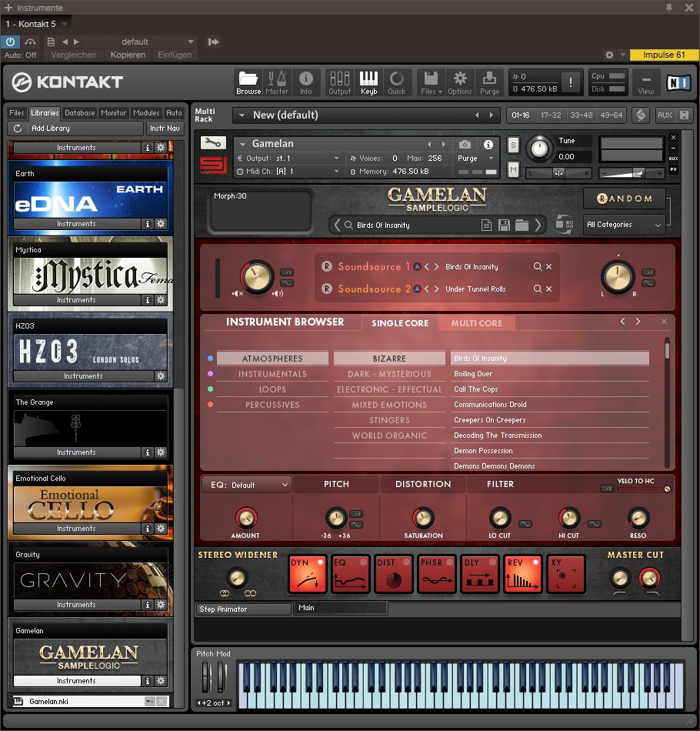Toggle the DLY effect module
The height and width of the screenshot is (731, 700).
(x=479, y=574)
